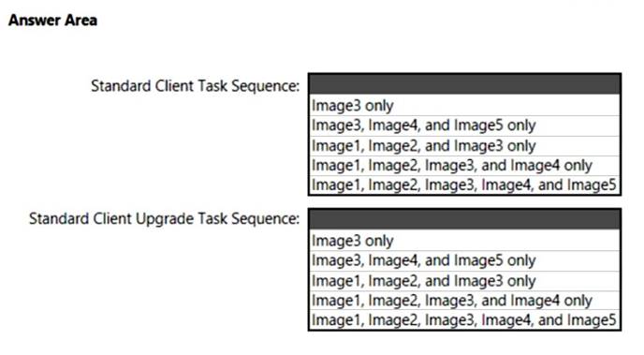
Task: Choose 'Image3, Image4, and Image5 only' in Upgrade list
Action: [x=464, y=261]
